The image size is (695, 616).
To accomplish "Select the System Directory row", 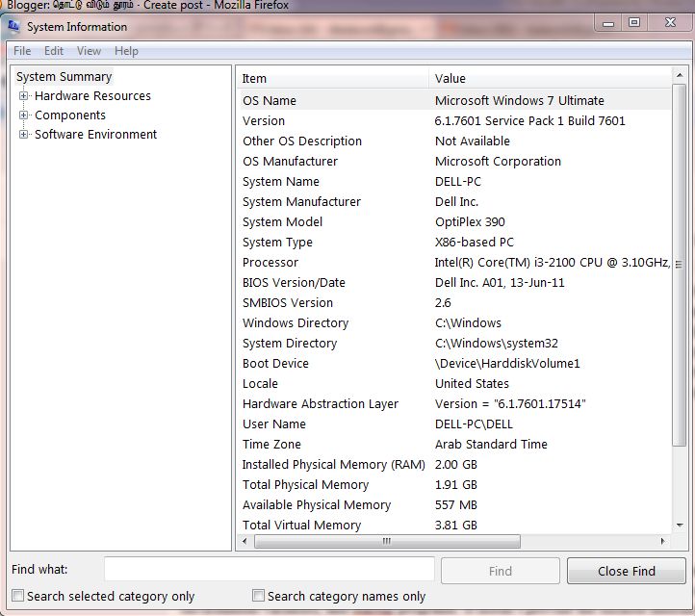I will tap(454, 344).
